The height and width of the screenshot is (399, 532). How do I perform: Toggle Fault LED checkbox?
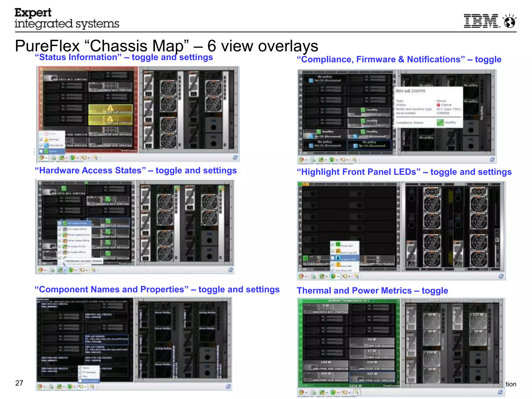pyautogui.click(x=332, y=265)
